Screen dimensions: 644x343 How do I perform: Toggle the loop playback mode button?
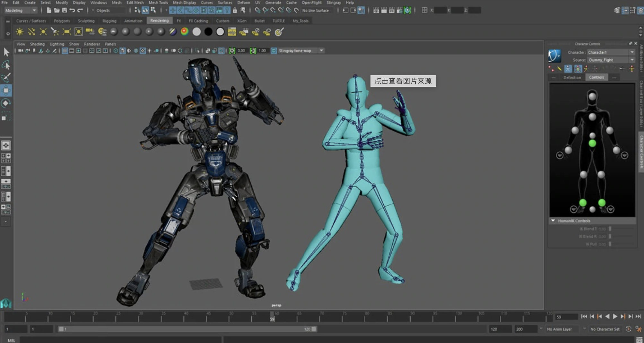coord(629,329)
